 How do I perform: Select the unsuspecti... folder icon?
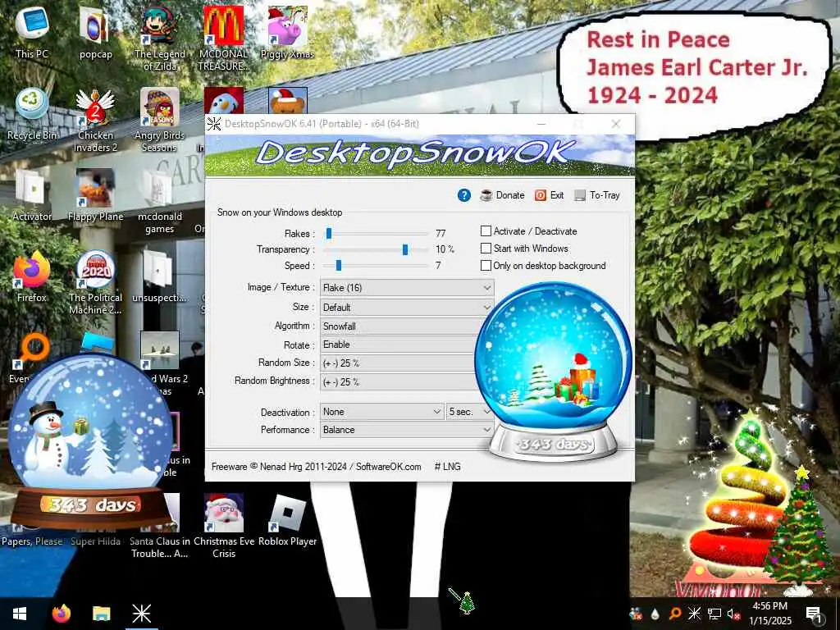158,276
